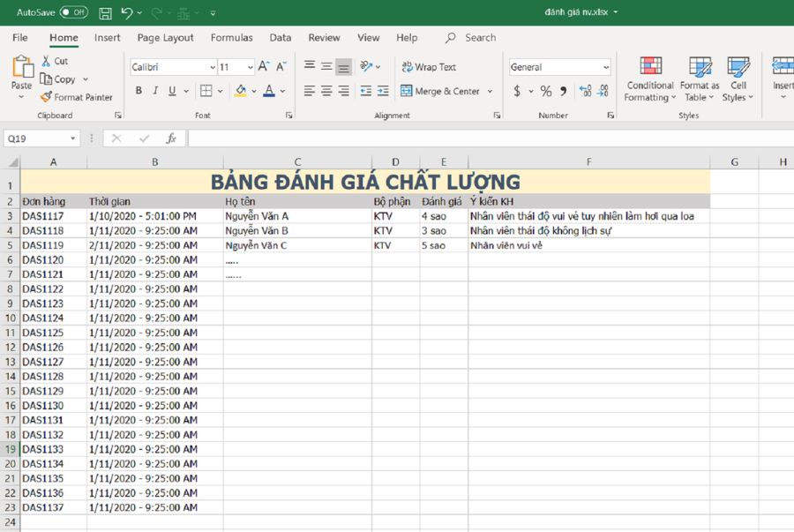Image resolution: width=794 pixels, height=532 pixels.
Task: Switch to the Formulas tab
Action: (231, 37)
